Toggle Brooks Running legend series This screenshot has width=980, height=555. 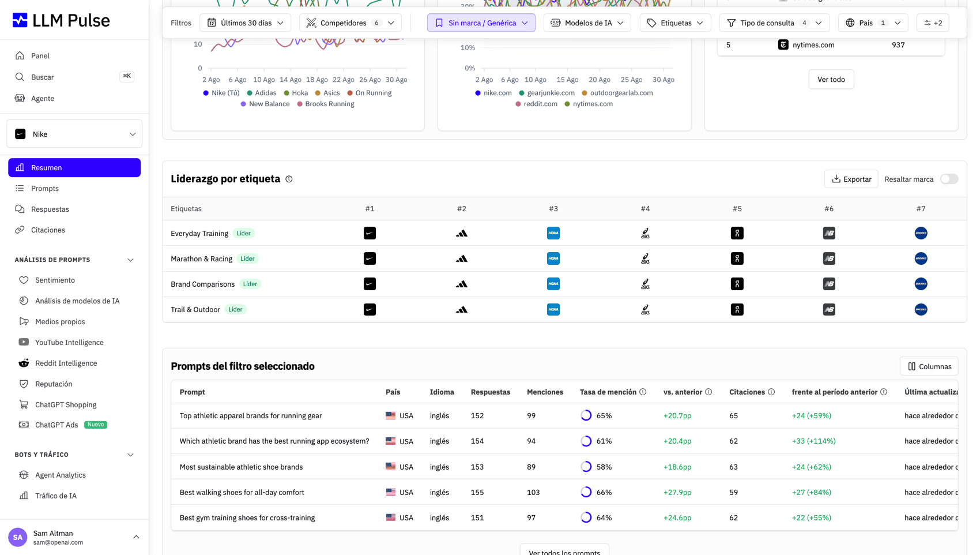click(x=326, y=104)
